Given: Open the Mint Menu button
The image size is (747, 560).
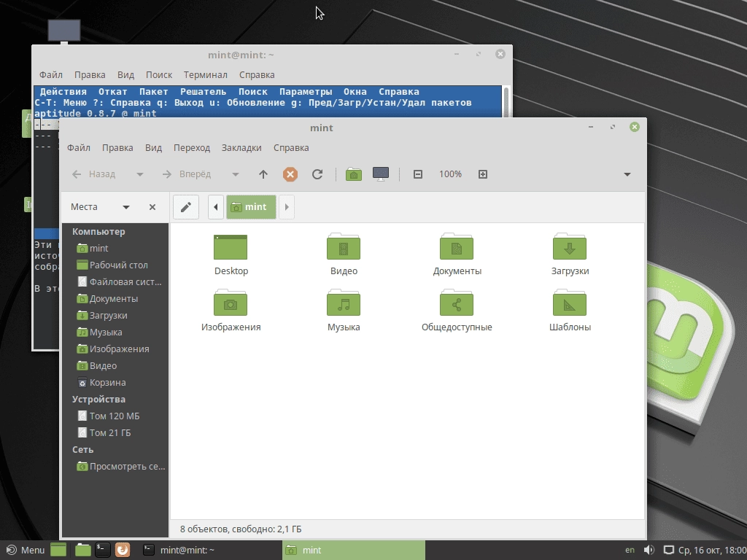Looking at the screenshot, I should pyautogui.click(x=26, y=550).
